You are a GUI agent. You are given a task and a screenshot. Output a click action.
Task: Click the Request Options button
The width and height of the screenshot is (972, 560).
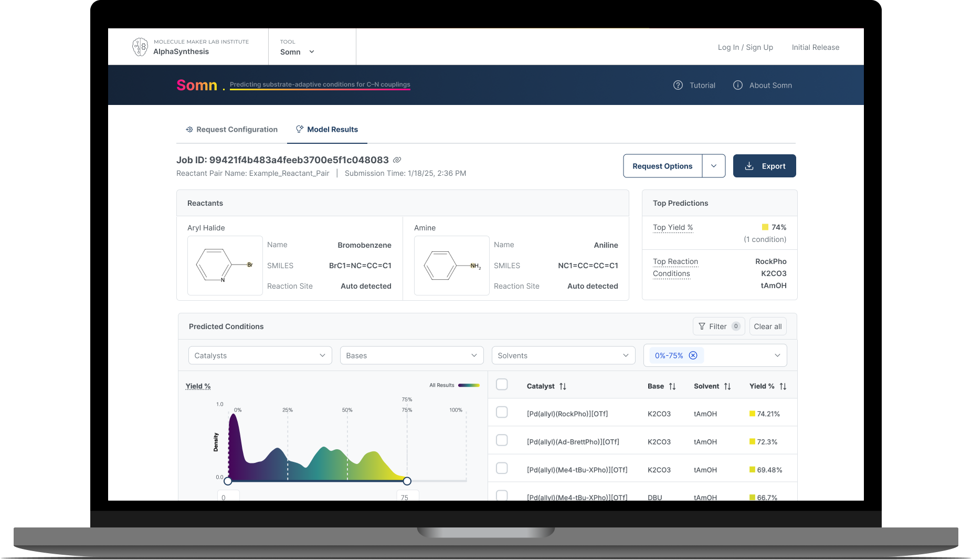[x=662, y=166]
